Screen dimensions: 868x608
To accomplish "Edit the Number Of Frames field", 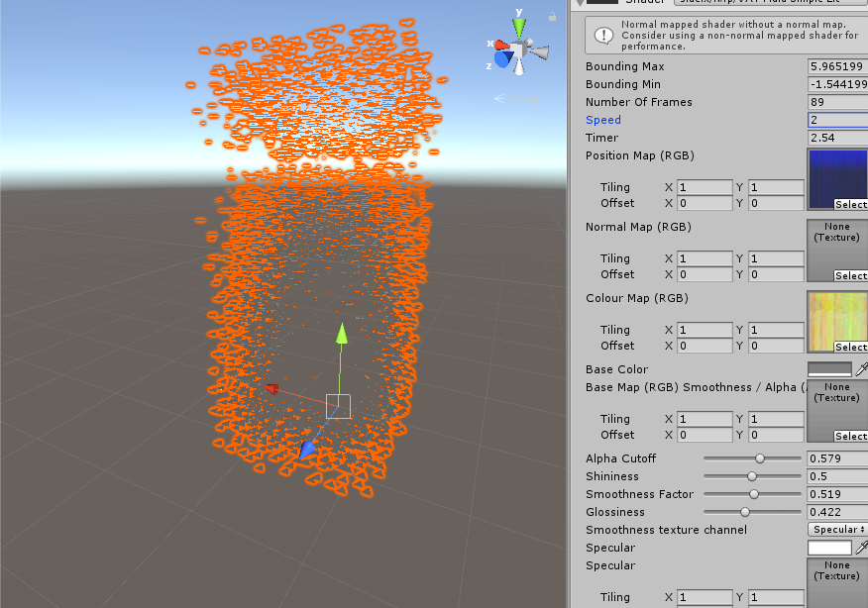I will click(x=837, y=102).
